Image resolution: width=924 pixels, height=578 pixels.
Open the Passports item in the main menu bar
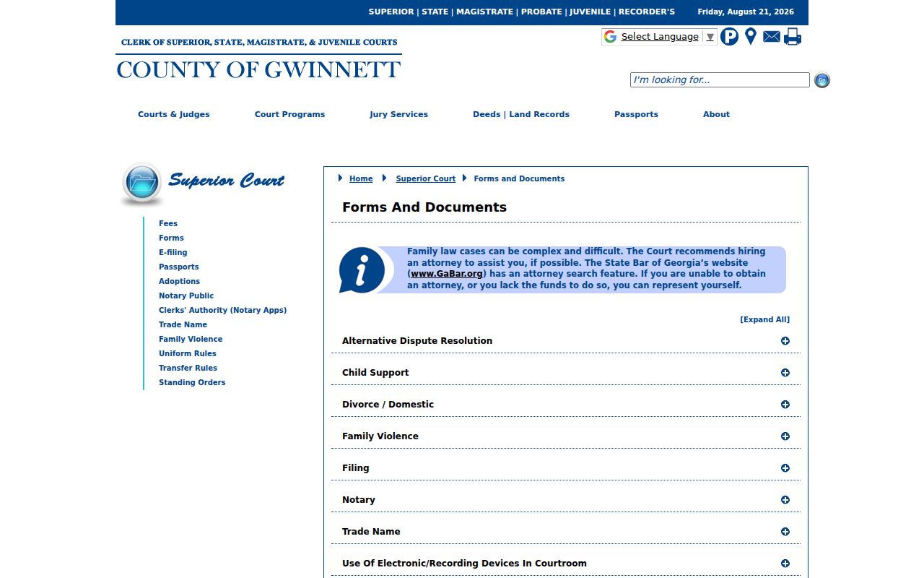[x=636, y=114]
